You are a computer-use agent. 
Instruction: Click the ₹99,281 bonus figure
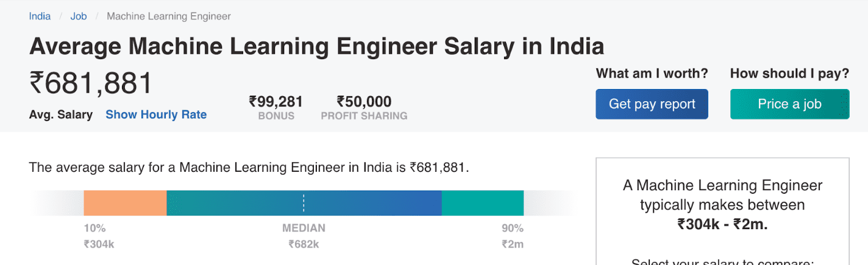pos(276,101)
